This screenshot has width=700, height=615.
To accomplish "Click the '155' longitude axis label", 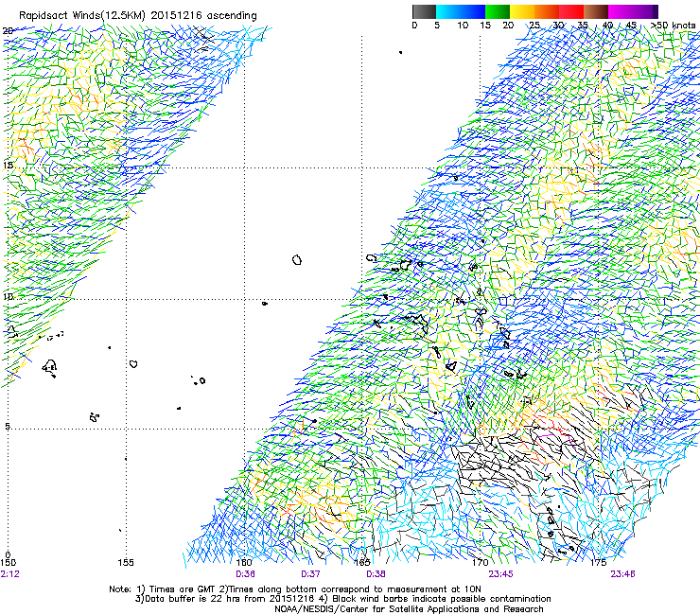I will click(x=126, y=563).
